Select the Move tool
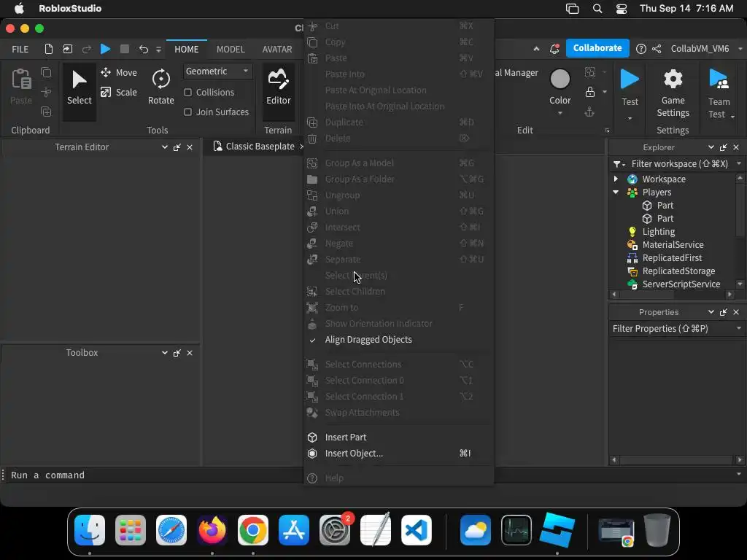 coord(119,72)
